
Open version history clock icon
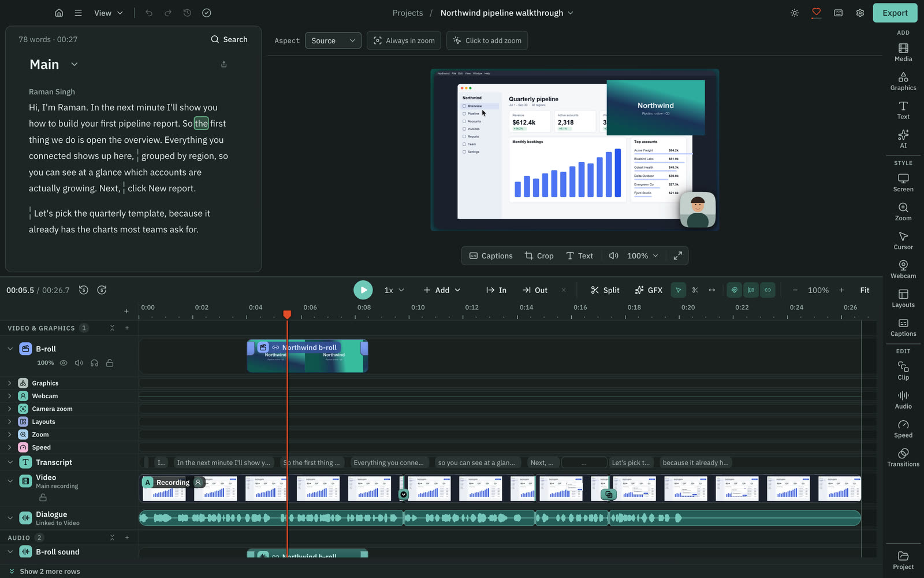187,13
